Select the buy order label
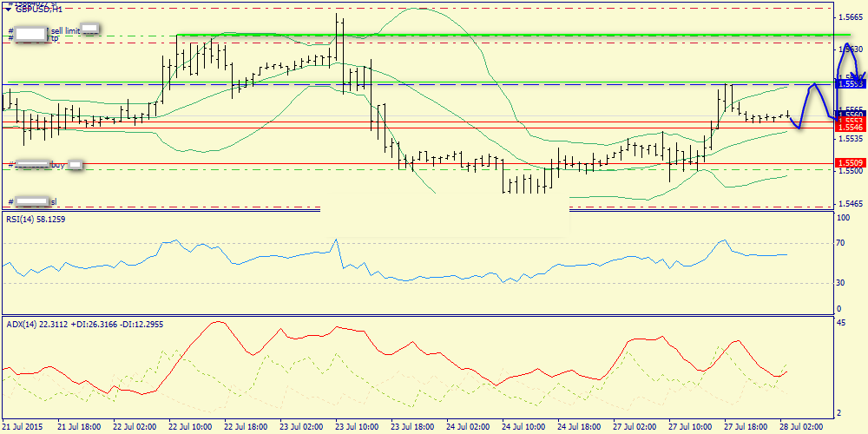Viewport: 868px width, 434px height. [x=58, y=164]
